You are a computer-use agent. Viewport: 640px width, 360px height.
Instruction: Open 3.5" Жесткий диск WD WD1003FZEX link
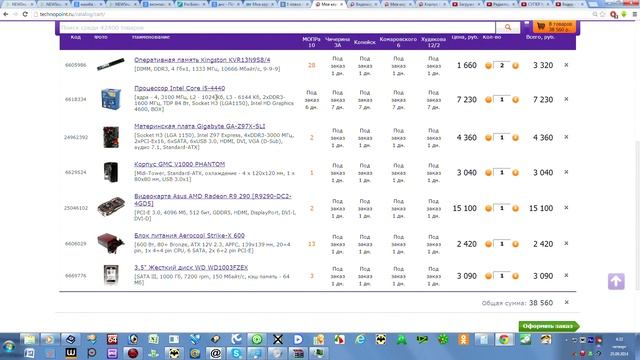point(191,268)
